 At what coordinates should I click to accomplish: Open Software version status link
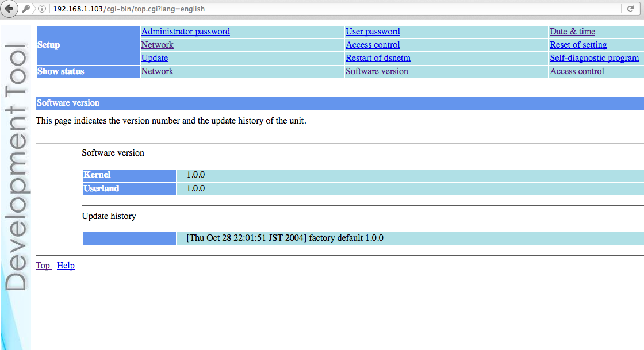[x=377, y=71]
